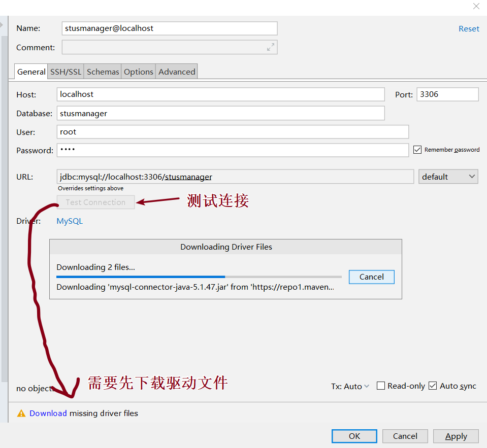
Task: Click the JDBC URL input field
Action: click(x=236, y=177)
